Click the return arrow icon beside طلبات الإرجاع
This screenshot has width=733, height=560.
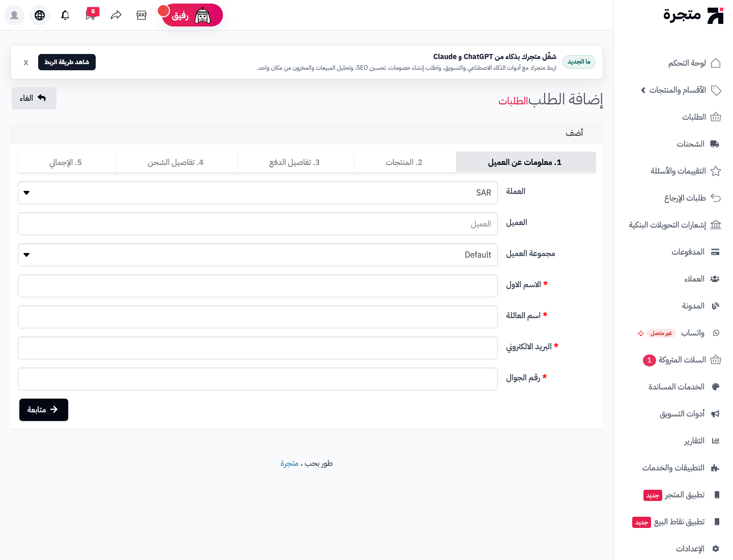[716, 198]
